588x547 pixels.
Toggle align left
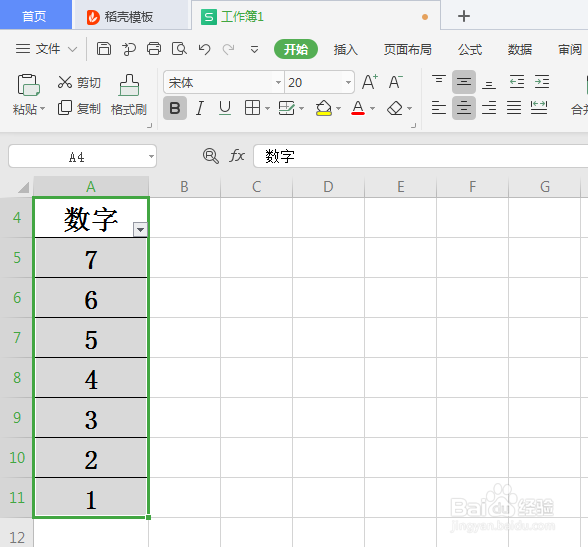tap(439, 108)
